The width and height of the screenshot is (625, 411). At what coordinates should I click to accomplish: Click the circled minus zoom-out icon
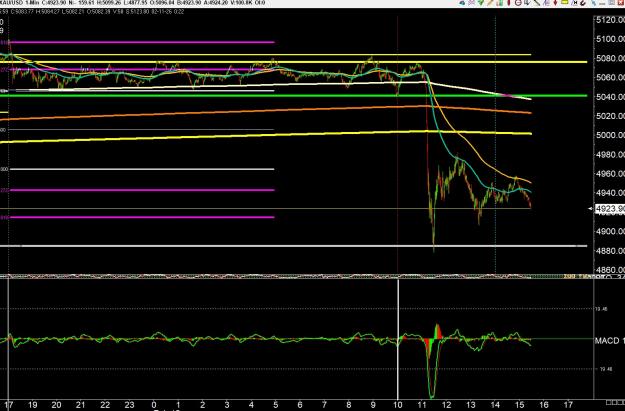(518, 2)
